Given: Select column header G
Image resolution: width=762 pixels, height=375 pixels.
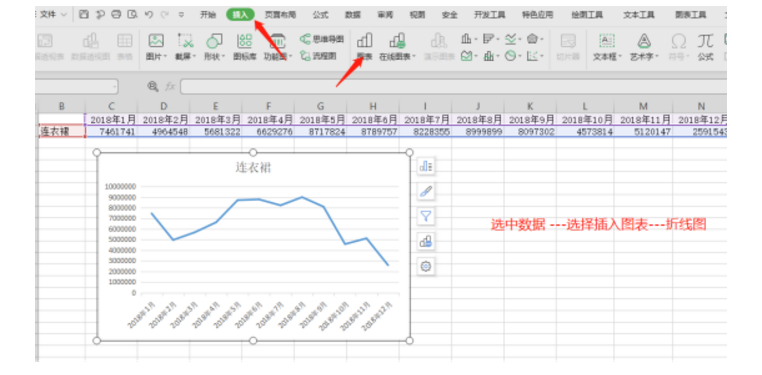Looking at the screenshot, I should tap(320, 106).
